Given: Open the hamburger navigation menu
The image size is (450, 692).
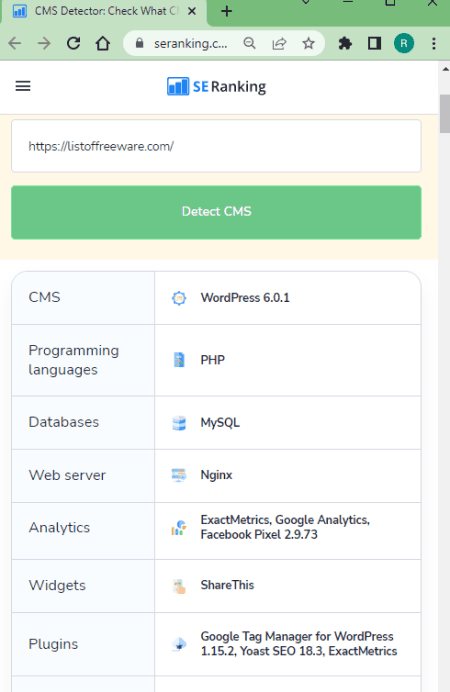Looking at the screenshot, I should [23, 86].
